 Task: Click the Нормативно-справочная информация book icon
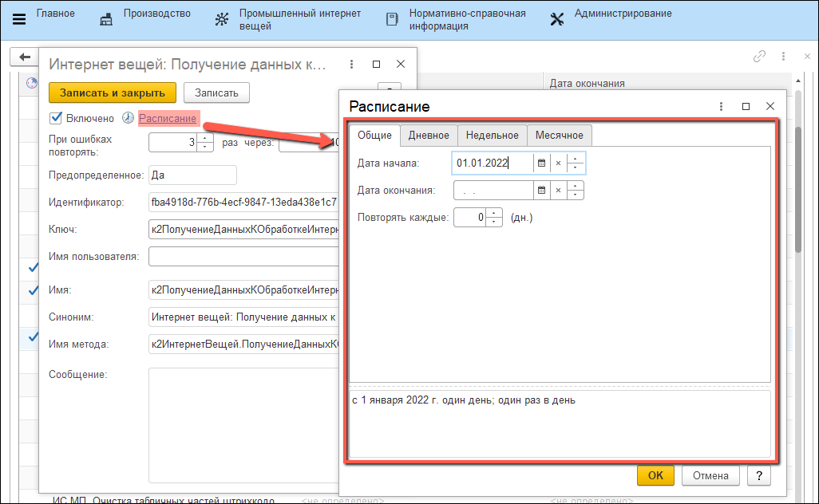[x=391, y=20]
